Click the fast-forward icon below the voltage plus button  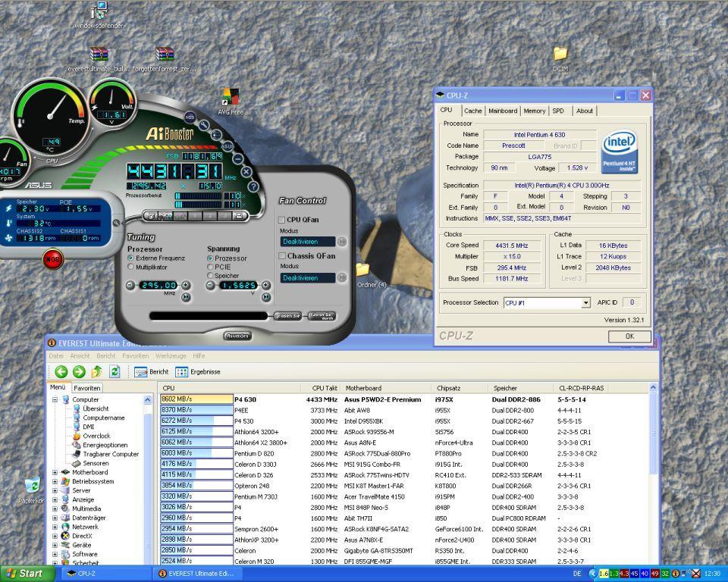click(266, 297)
